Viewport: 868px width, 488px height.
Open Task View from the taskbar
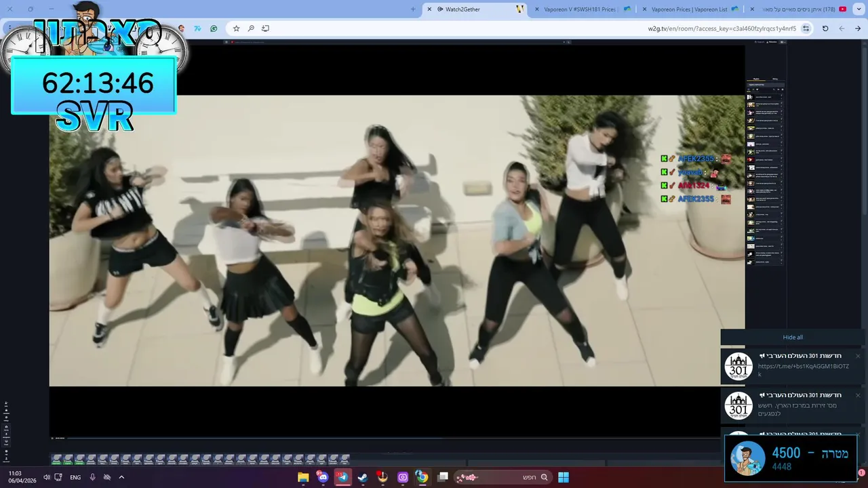pyautogui.click(x=443, y=477)
